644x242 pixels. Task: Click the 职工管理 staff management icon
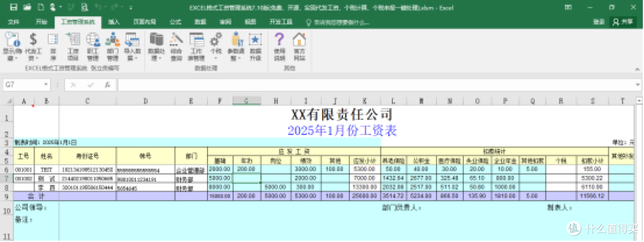pyautogui.click(x=93, y=47)
